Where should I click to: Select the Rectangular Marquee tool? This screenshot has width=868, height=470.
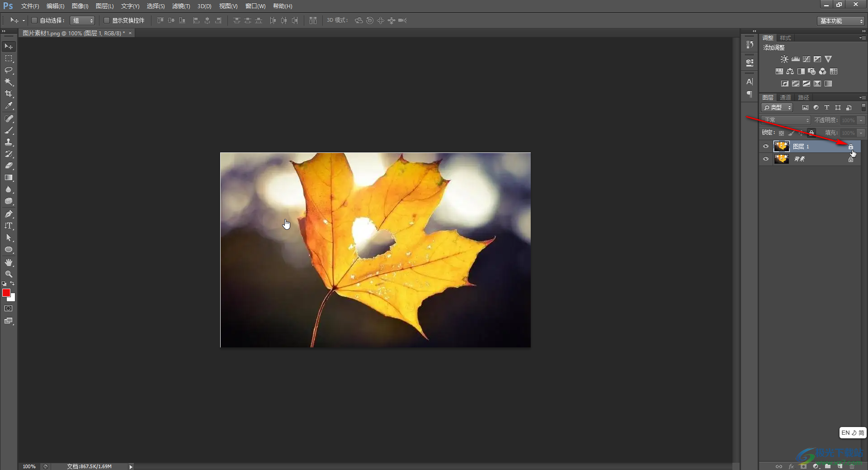(9, 58)
